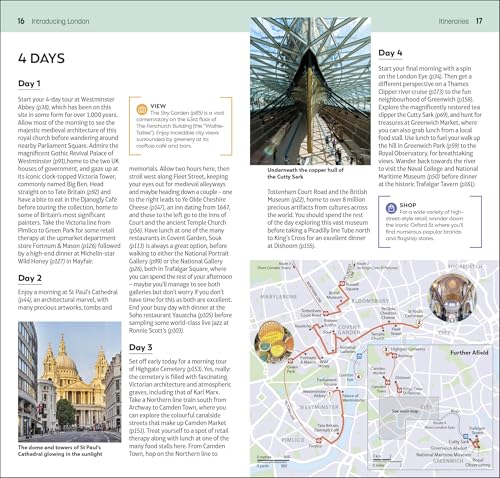Image resolution: width=500 pixels, height=478 pixels.
Task: Jump to the Day 4 heading
Action: [x=390, y=53]
